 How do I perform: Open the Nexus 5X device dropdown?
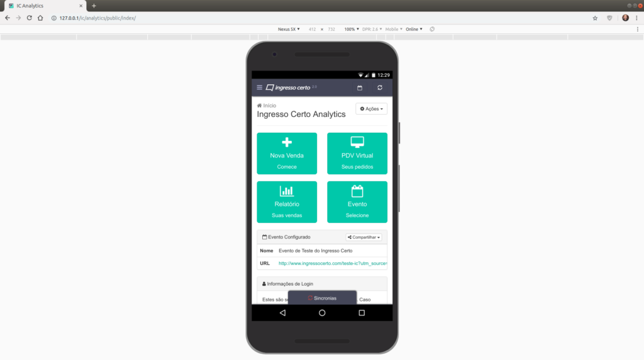[289, 29]
